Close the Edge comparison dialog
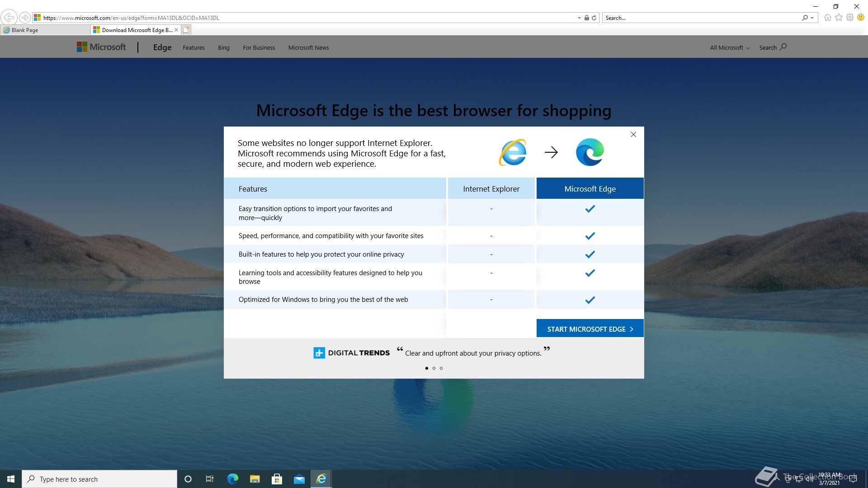 (633, 134)
